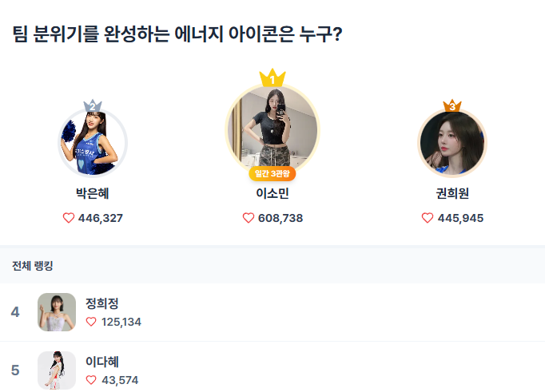Image resolution: width=545 pixels, height=392 pixels.
Task: Click the heart icon beside 125,134
Action: click(91, 322)
